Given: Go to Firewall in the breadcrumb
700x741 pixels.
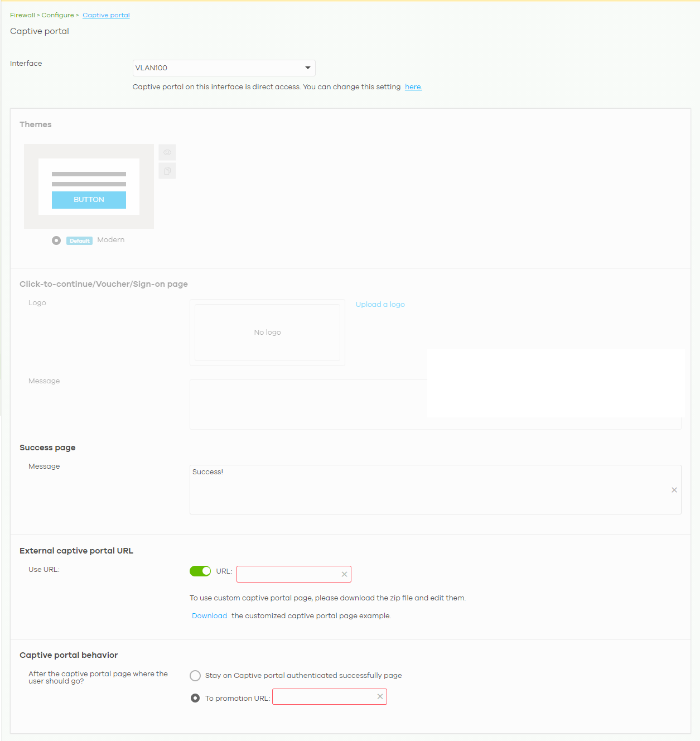Looking at the screenshot, I should [x=22, y=15].
